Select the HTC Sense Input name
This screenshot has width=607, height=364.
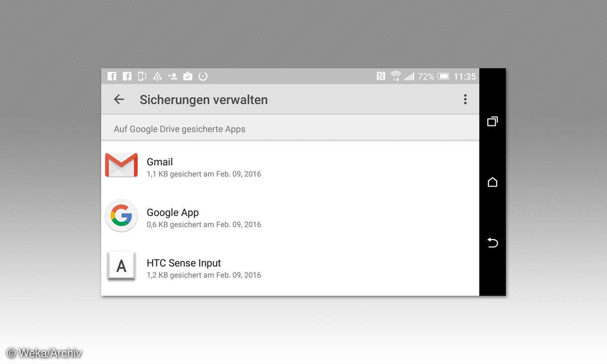(x=184, y=263)
